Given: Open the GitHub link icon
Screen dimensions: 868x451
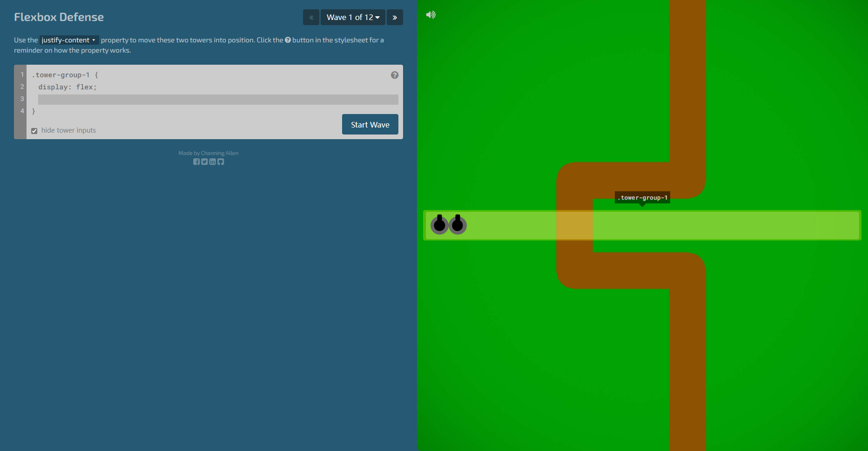Looking at the screenshot, I should 221,162.
